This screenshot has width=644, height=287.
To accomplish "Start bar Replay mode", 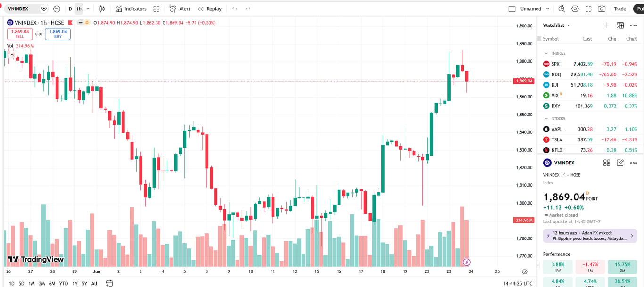I will click(x=210, y=9).
